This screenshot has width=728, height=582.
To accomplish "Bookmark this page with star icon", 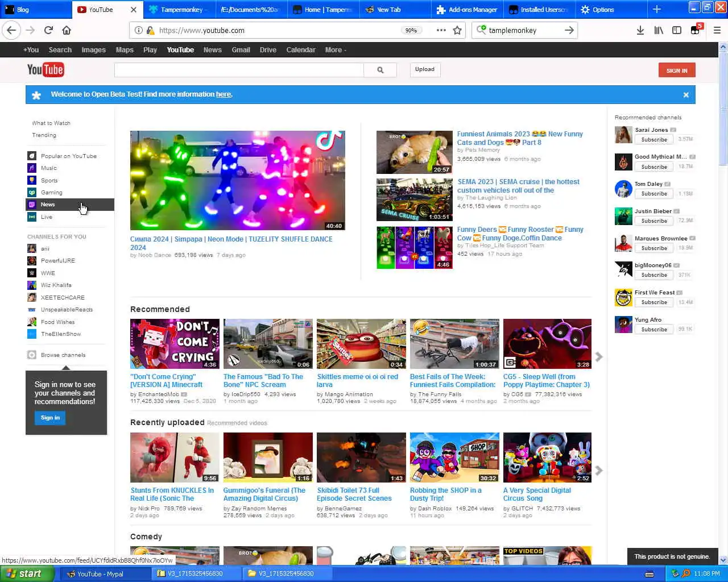I will (457, 30).
